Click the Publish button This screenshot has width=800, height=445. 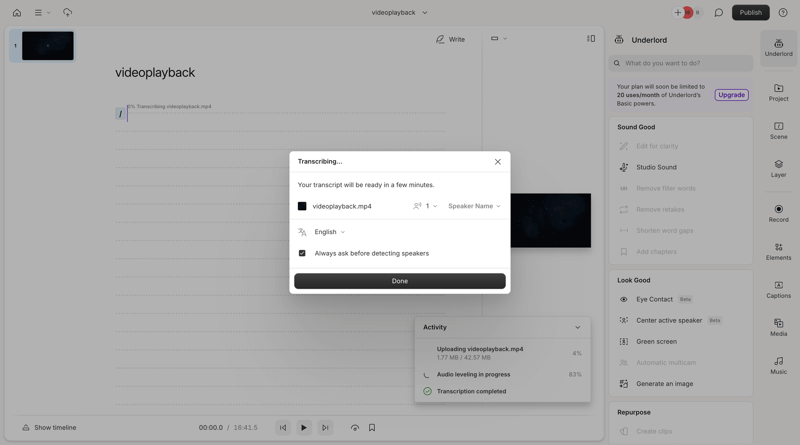[x=751, y=13]
